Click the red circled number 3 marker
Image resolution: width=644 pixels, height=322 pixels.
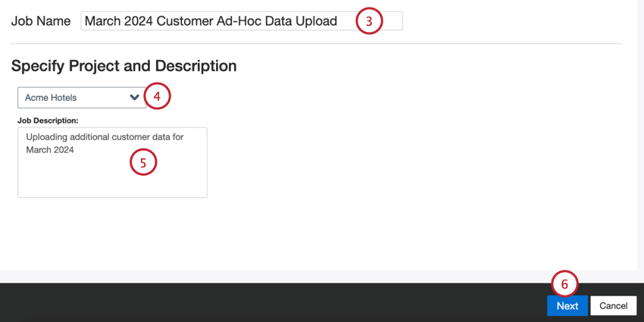(x=369, y=21)
